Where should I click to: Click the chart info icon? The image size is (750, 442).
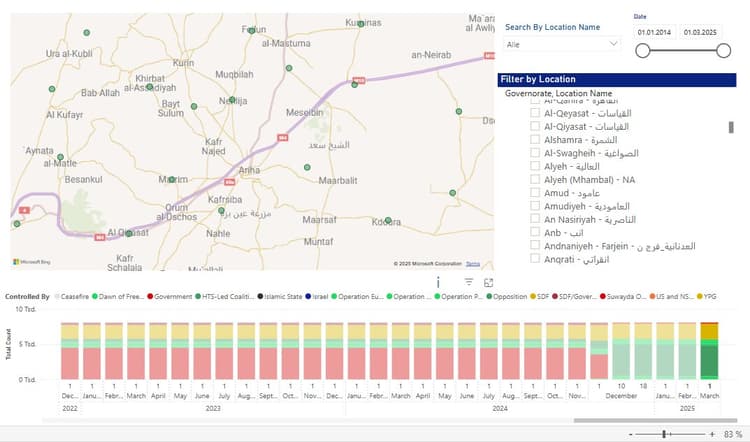(439, 283)
